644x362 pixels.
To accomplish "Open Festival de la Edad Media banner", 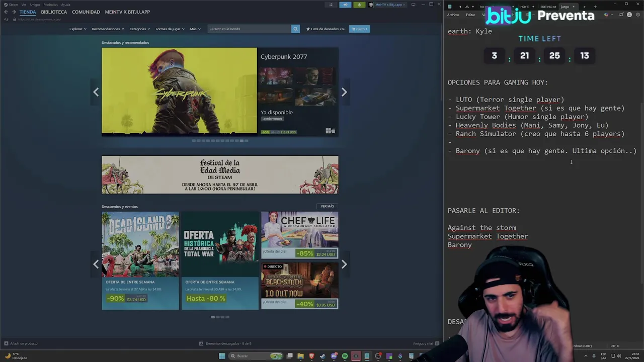I will click(220, 174).
